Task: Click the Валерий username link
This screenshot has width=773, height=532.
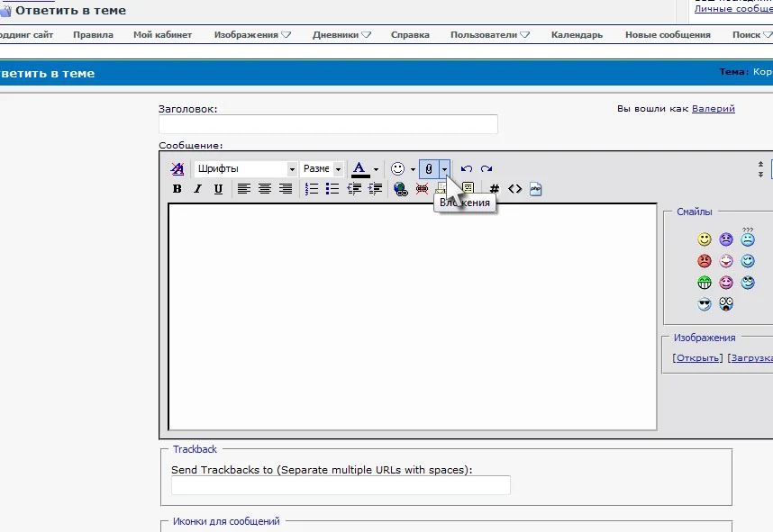Action: click(713, 108)
